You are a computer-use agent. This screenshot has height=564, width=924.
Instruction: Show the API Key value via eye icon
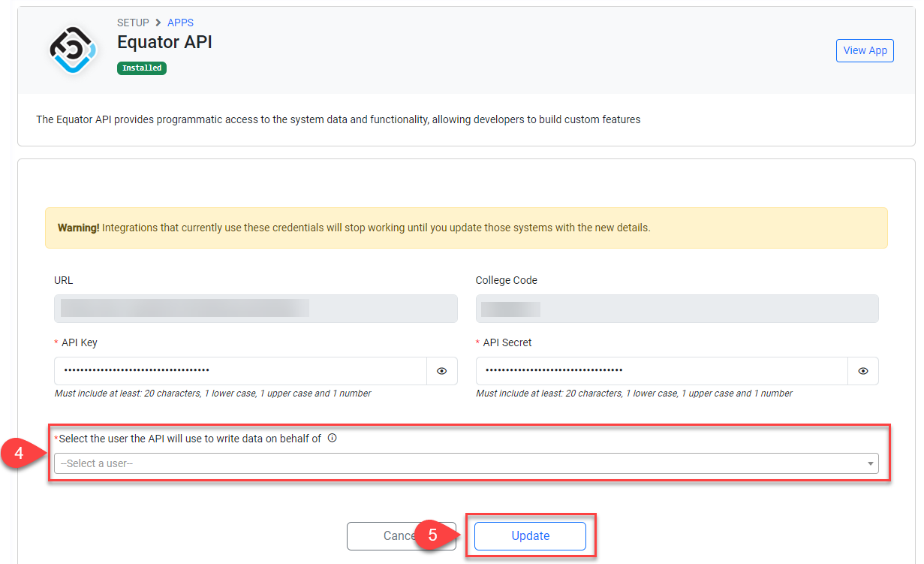click(442, 371)
